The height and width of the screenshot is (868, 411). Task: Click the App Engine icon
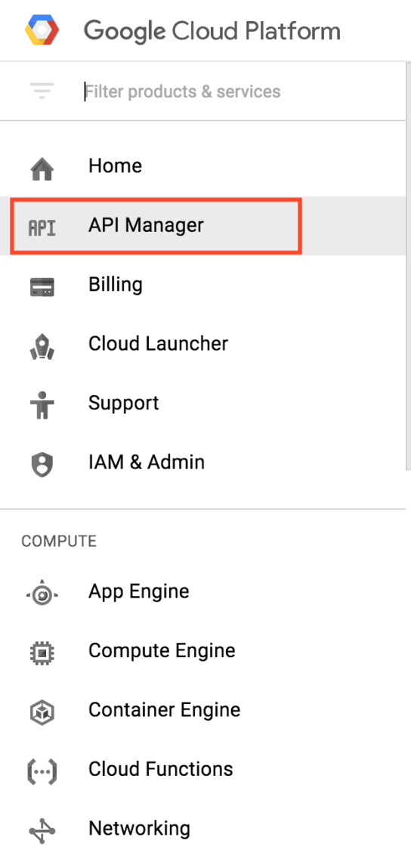(42, 595)
